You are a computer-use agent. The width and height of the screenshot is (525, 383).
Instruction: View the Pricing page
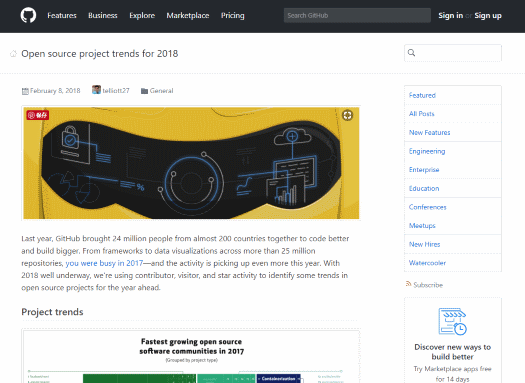pyautogui.click(x=233, y=15)
